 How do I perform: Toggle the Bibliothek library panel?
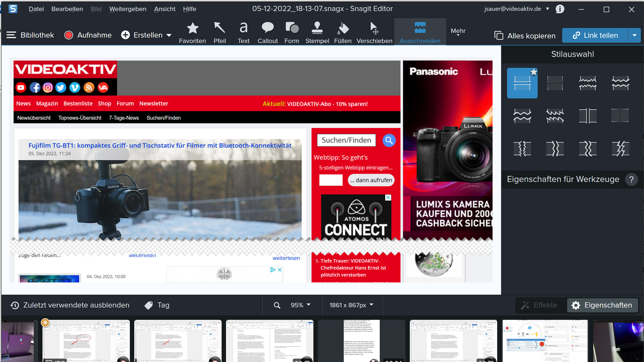(30, 35)
